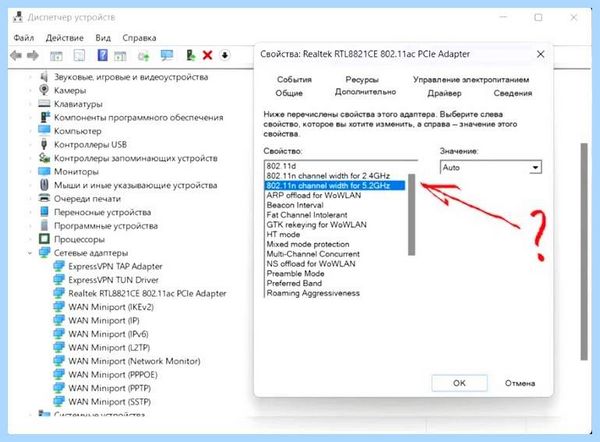600x442 pixels.
Task: Select ExpressVPN TUN Driver in the tree
Action: click(113, 280)
